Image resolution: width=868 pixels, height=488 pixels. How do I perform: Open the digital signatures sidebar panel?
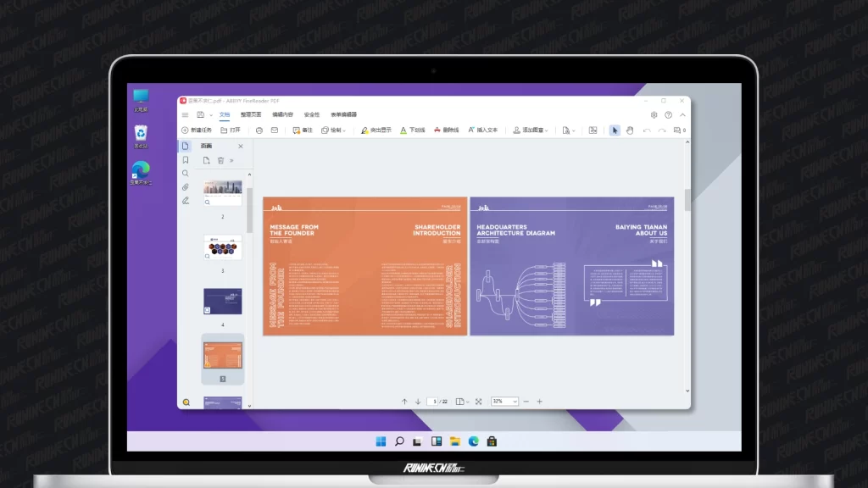coord(186,201)
